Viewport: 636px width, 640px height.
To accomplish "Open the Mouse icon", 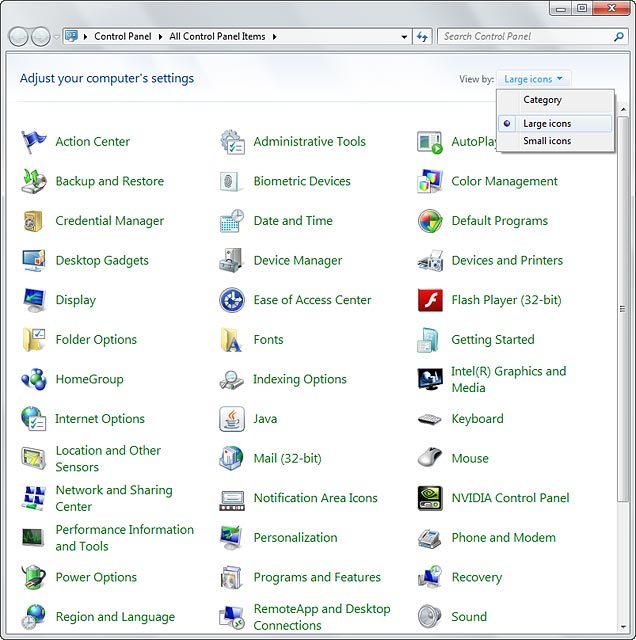I will [x=430, y=457].
